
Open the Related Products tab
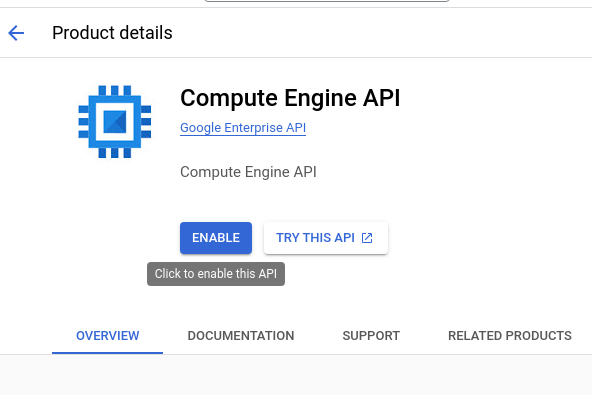click(510, 336)
